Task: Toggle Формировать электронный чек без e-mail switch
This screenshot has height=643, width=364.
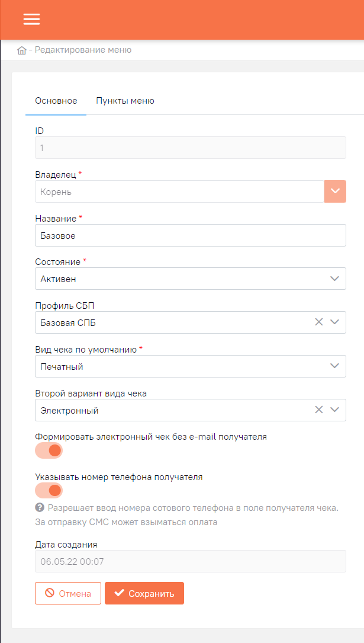Action: pos(49,450)
